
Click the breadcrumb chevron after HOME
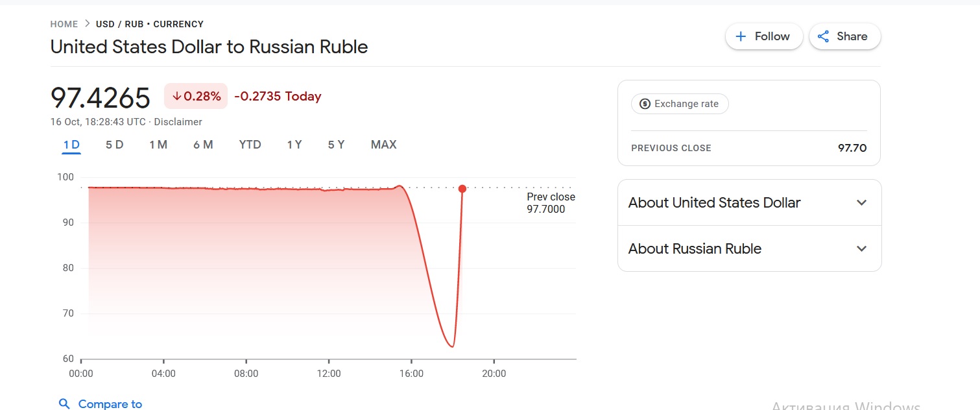(x=87, y=24)
